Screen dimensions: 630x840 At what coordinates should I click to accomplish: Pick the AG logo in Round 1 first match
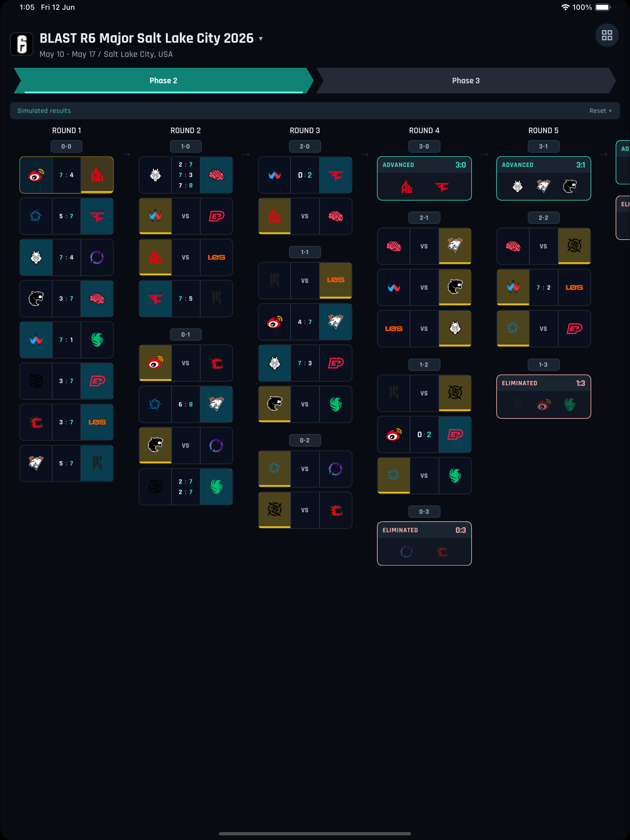97,175
